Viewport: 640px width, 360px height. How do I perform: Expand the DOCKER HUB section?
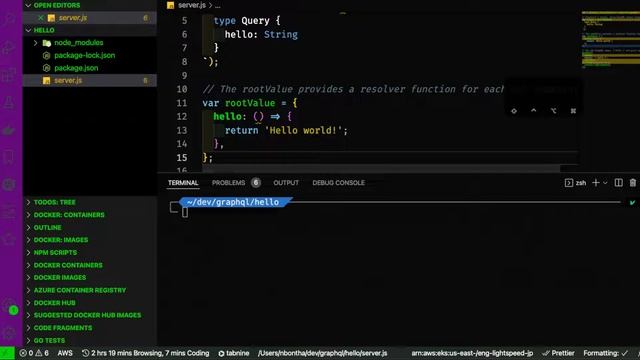28,303
